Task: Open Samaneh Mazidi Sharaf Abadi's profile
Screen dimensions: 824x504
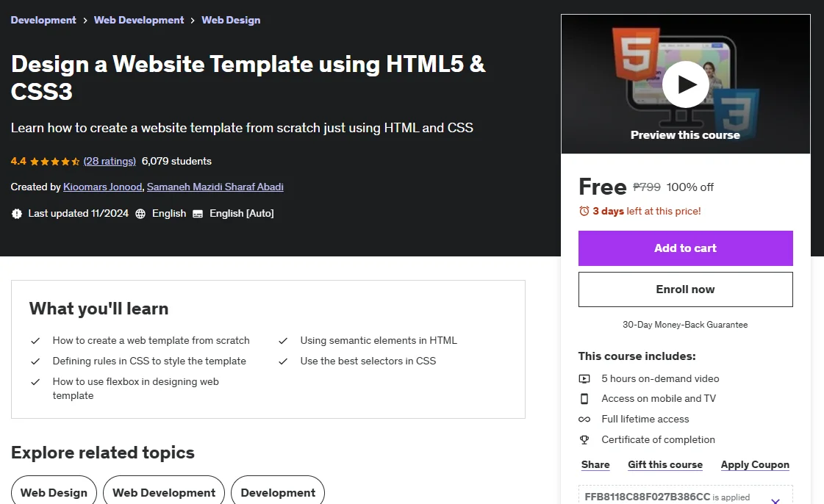Action: [215, 187]
